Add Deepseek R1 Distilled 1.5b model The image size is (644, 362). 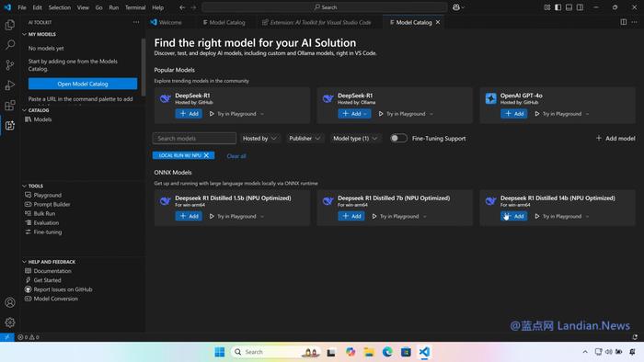pyautogui.click(x=189, y=216)
